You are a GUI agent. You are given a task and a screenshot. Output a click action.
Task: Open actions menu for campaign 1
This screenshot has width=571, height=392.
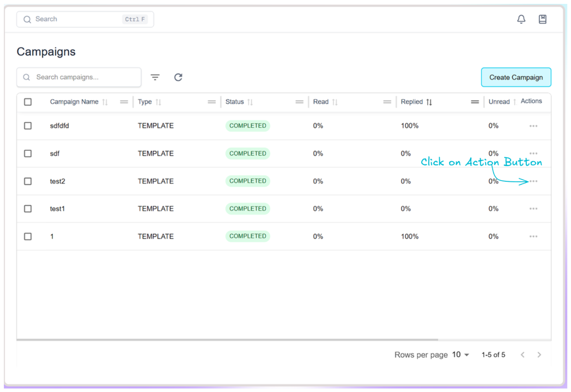(533, 237)
